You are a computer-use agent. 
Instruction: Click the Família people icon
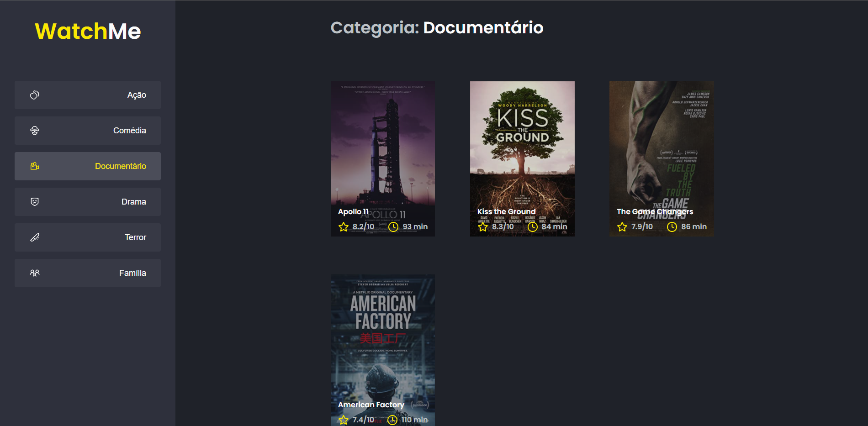(x=35, y=273)
